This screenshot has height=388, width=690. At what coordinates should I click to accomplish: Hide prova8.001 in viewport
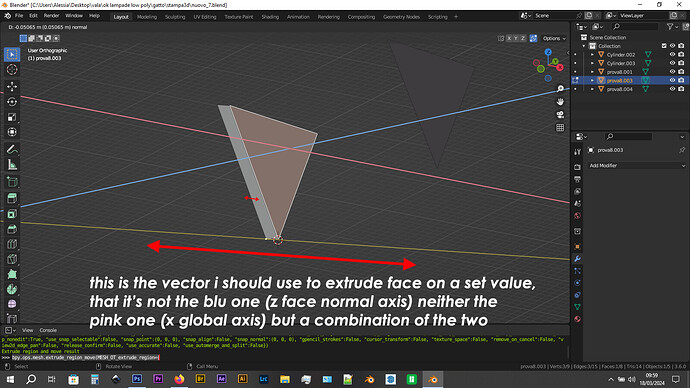pos(672,72)
